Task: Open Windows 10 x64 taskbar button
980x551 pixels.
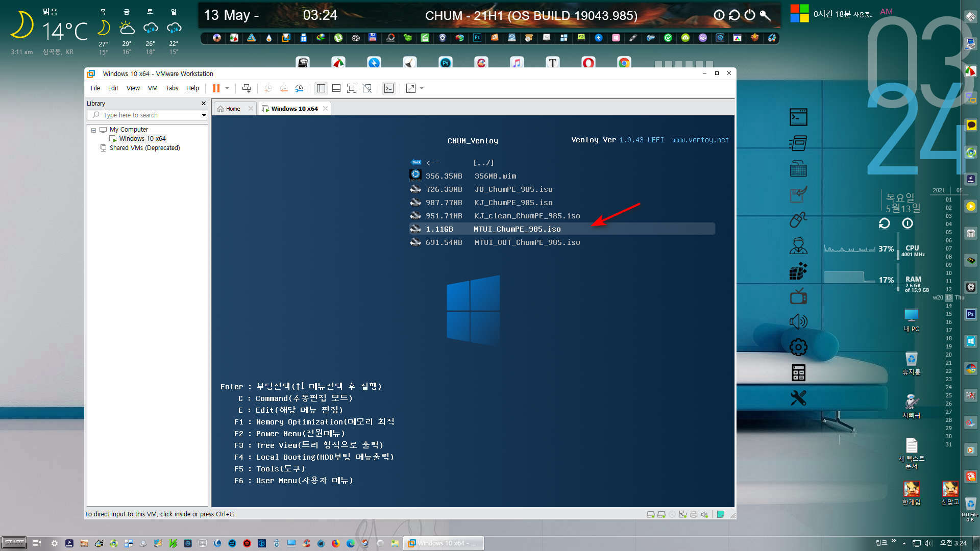Action: [x=443, y=543]
